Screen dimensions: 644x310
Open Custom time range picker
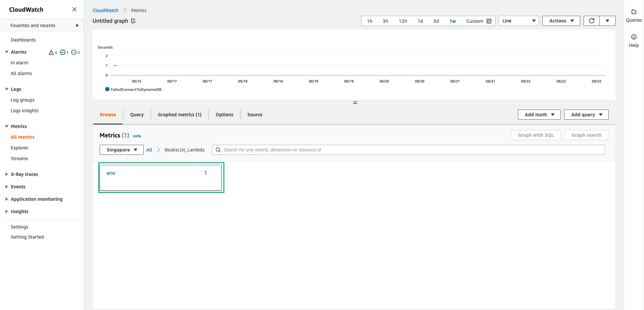479,21
